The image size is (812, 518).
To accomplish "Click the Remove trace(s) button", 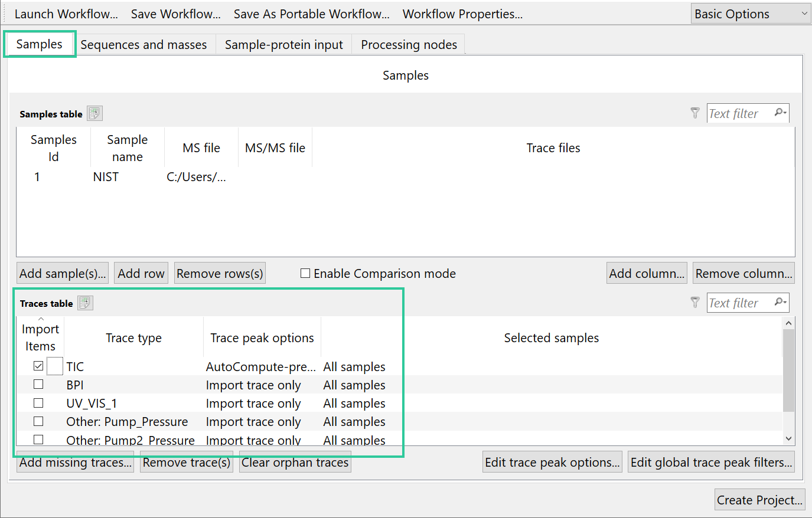I will 187,463.
